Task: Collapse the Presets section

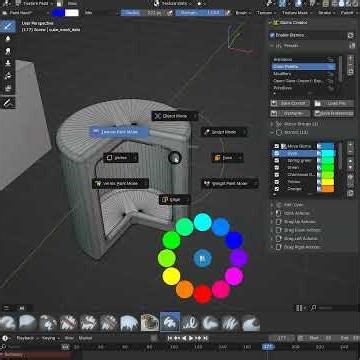Action: (x=272, y=46)
